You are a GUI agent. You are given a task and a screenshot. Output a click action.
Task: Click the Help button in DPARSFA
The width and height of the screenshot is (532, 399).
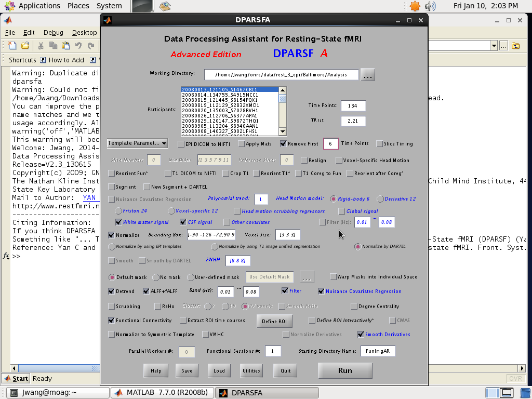[156, 370]
